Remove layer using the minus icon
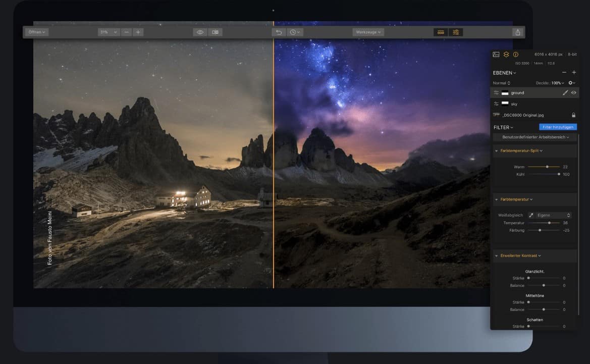Image resolution: width=590 pixels, height=364 pixels. pyautogui.click(x=564, y=73)
